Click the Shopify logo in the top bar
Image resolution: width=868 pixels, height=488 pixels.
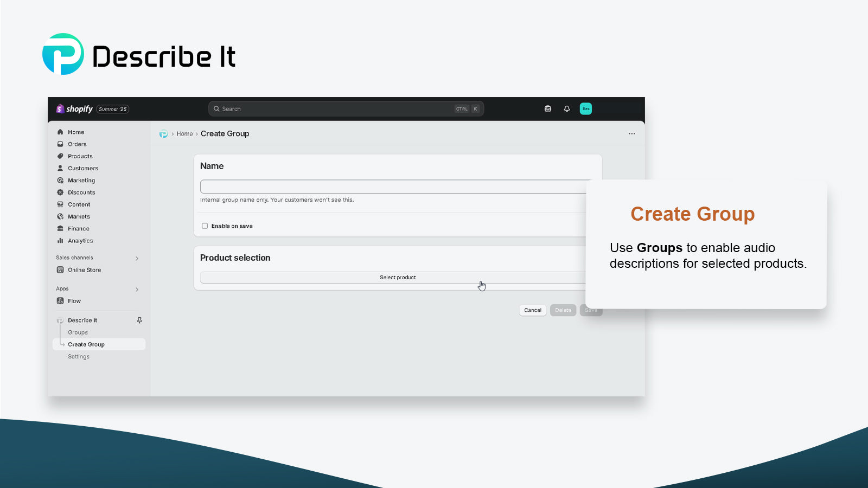(x=75, y=109)
